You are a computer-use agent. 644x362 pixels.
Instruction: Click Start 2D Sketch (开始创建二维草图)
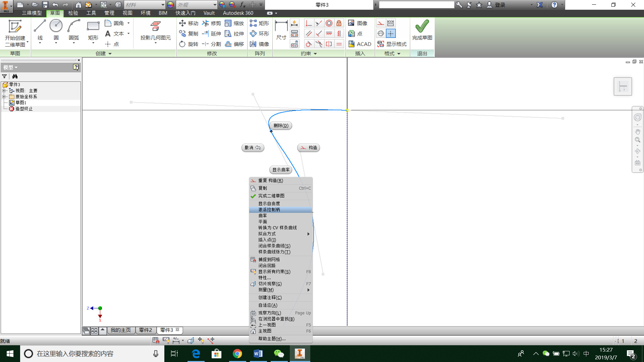(15, 33)
